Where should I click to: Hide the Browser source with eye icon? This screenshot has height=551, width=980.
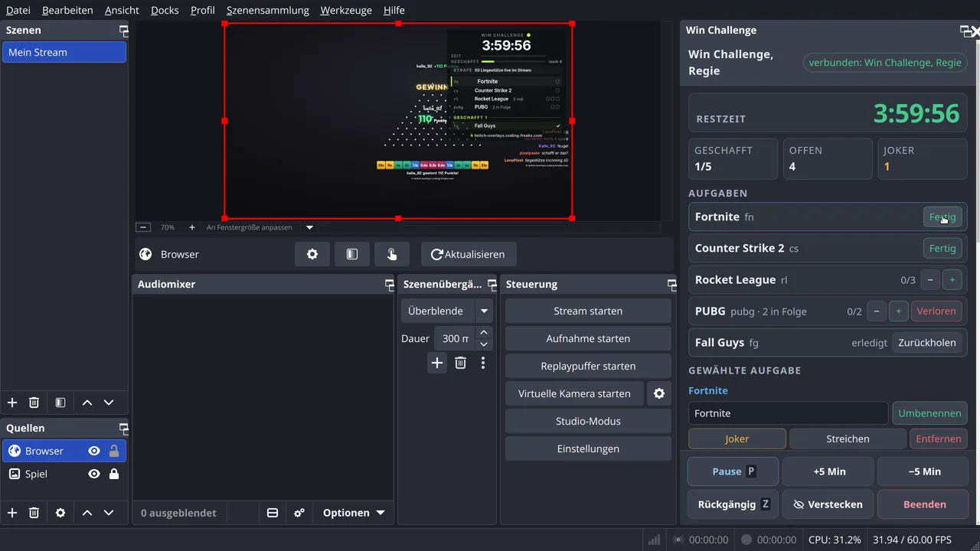(94, 451)
